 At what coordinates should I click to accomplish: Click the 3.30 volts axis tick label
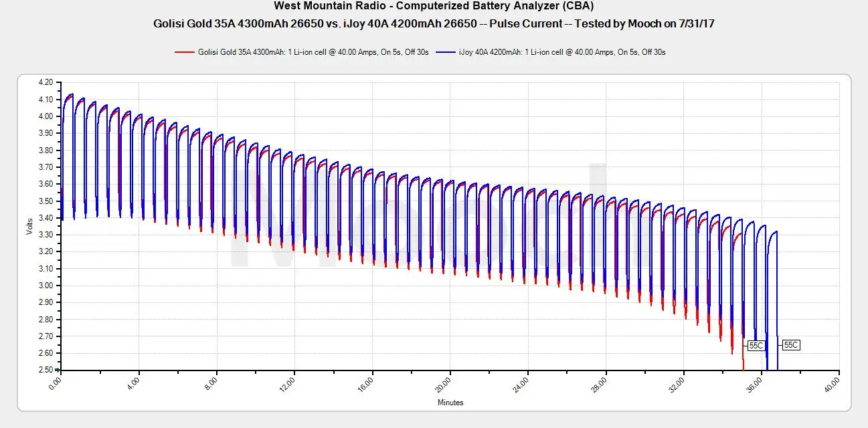coord(46,235)
